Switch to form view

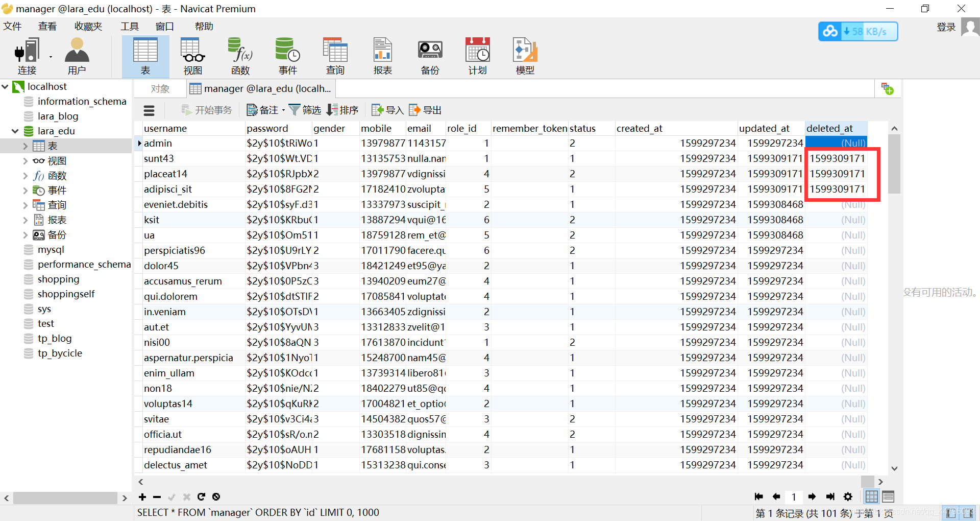coord(888,496)
